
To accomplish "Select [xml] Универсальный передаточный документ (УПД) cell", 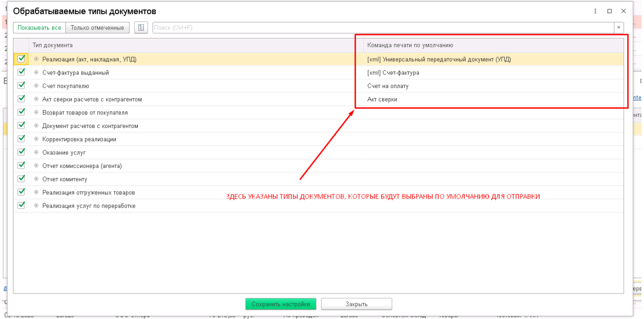I will [x=494, y=59].
